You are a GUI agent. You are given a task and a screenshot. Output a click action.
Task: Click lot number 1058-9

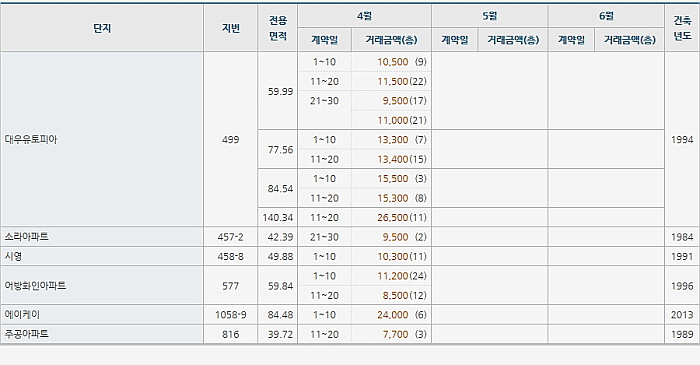(x=230, y=315)
